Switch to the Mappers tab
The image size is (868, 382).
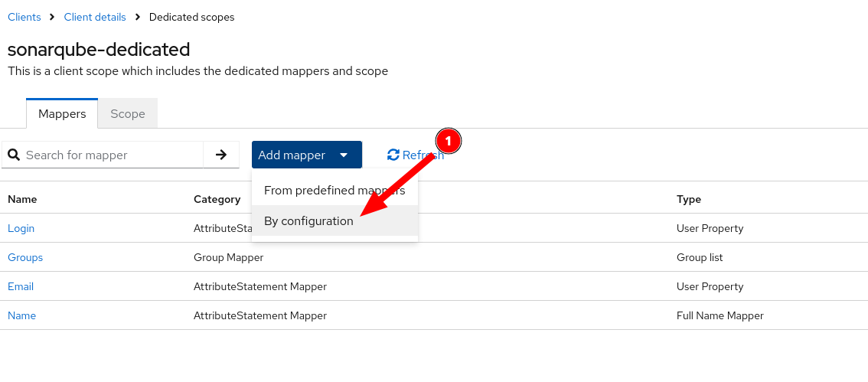pos(62,114)
